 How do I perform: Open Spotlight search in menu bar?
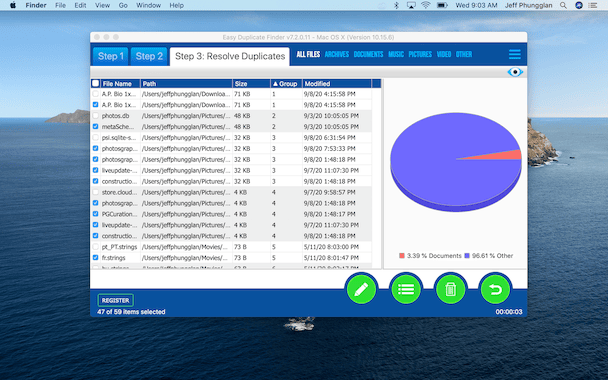[x=563, y=5]
